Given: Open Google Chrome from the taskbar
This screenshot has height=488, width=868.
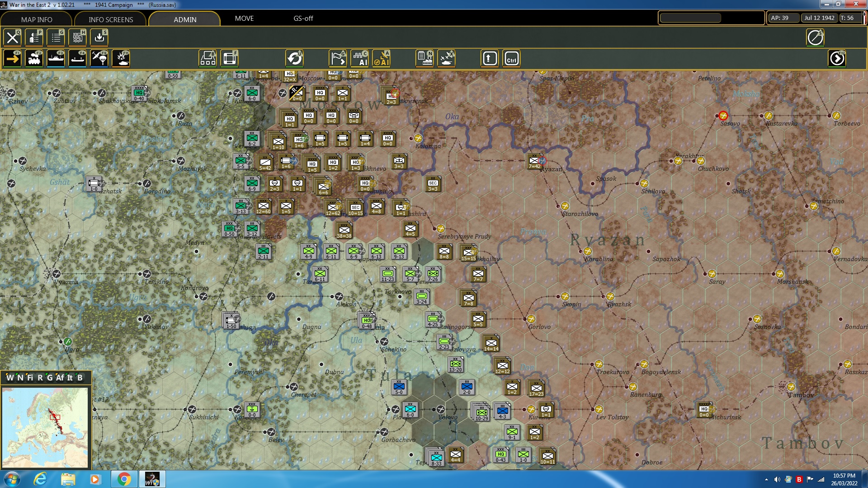Looking at the screenshot, I should 124,479.
